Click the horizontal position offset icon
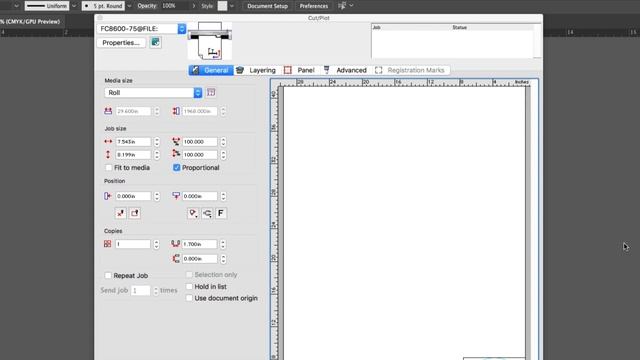This screenshot has height=360, width=640. pos(108,196)
